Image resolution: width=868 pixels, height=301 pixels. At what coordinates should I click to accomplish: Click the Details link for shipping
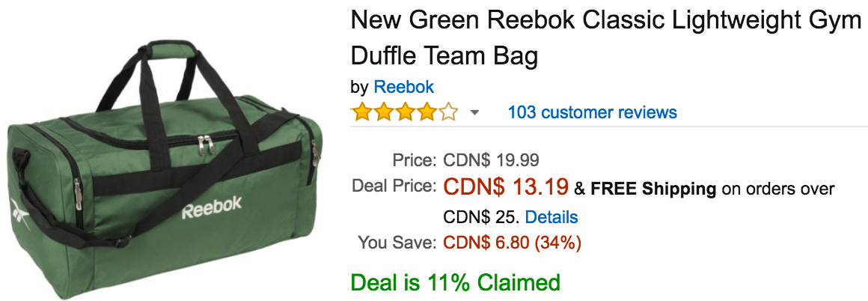[x=551, y=216]
